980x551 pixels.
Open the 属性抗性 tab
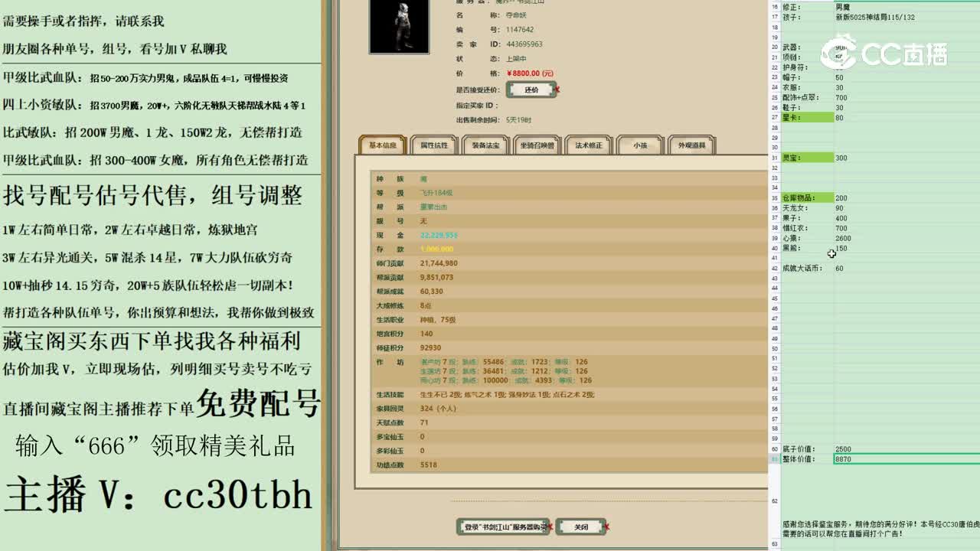[434, 145]
